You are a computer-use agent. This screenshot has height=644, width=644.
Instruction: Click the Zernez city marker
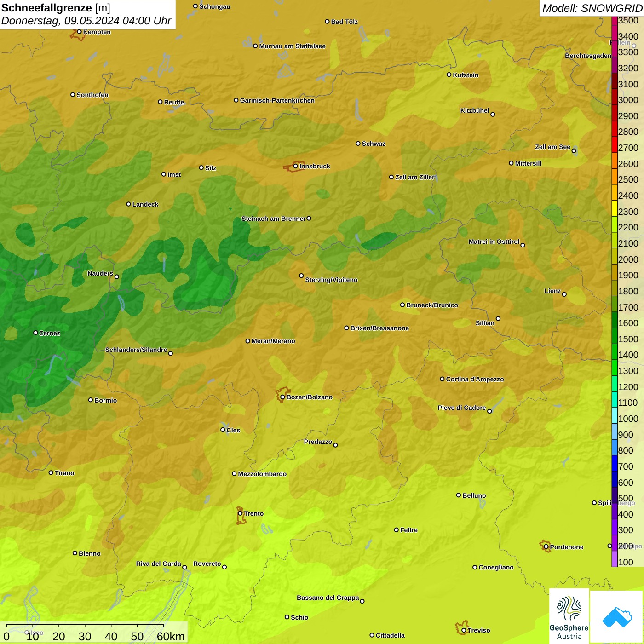tap(35, 333)
